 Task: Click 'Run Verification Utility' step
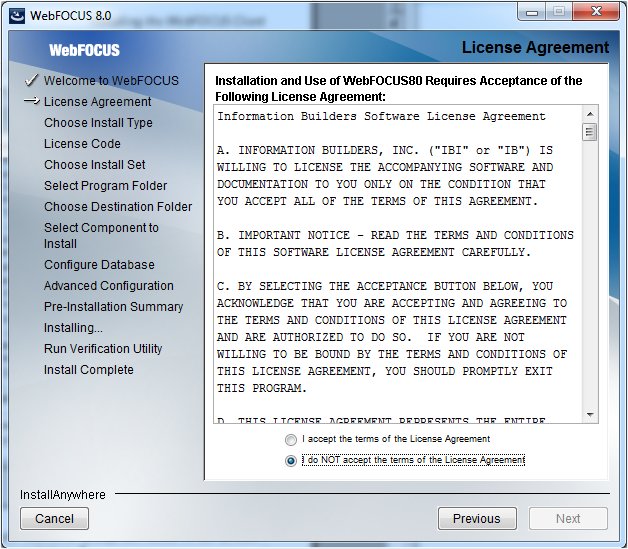pos(103,349)
